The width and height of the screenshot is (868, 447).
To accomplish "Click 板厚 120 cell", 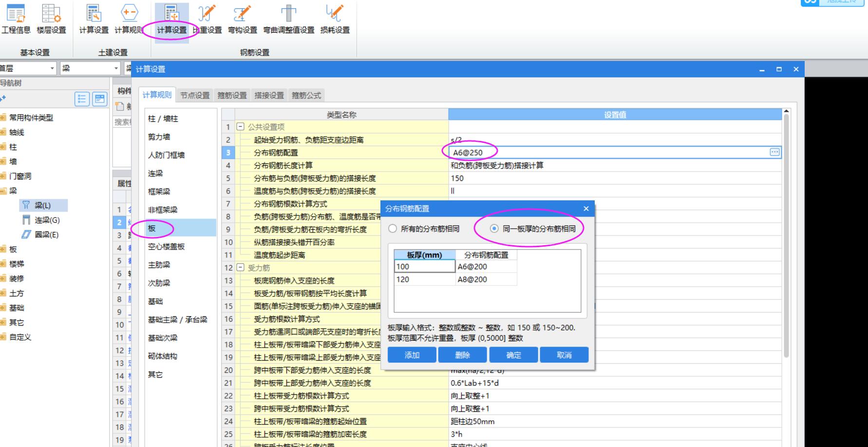I will click(425, 279).
